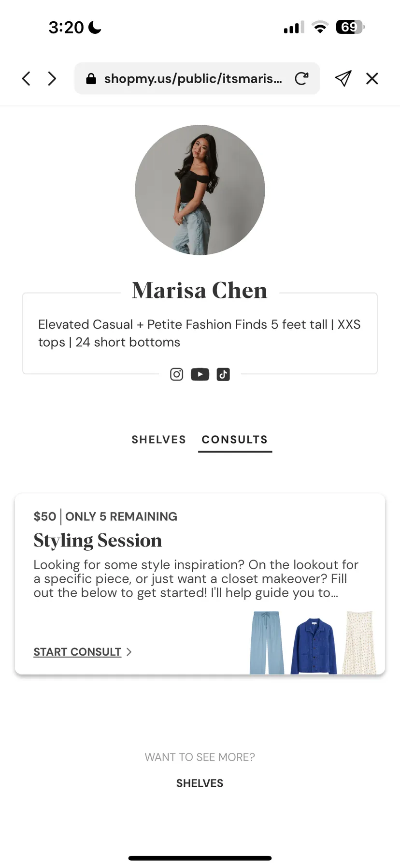Viewport: 400px width, 868px height.
Task: Open the Shelves link under Want To See More
Action: point(200,783)
